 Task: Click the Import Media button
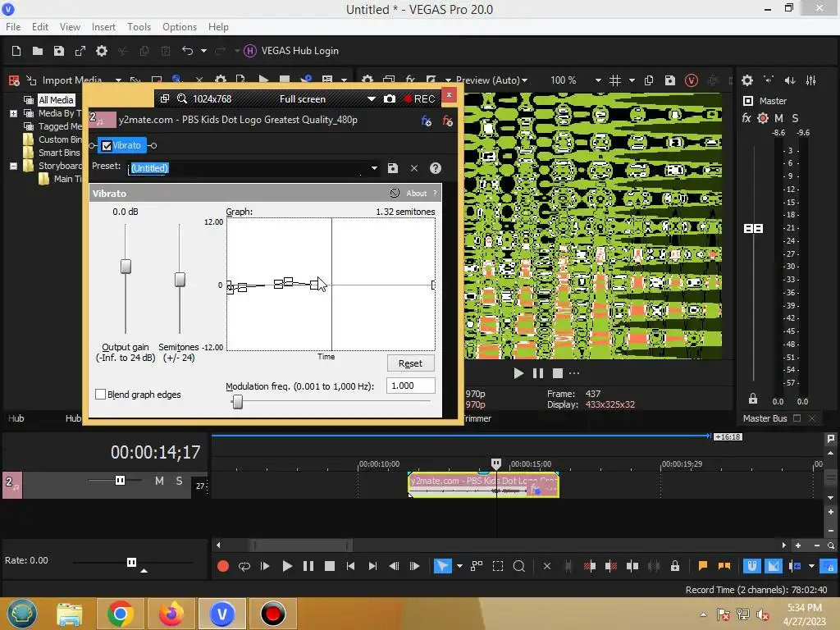click(65, 80)
